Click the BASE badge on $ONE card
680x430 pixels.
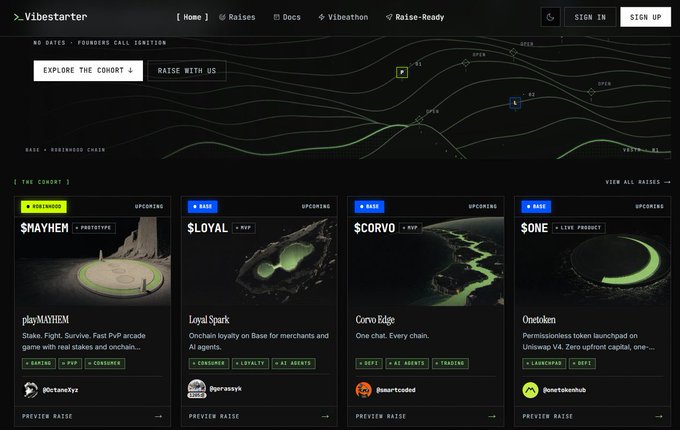pyautogui.click(x=536, y=207)
